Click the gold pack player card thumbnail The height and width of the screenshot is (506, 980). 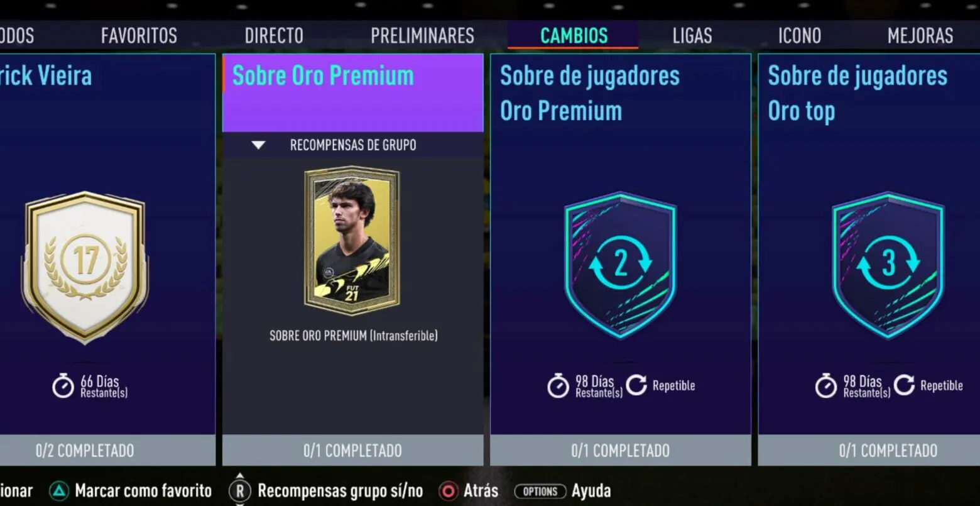(352, 241)
